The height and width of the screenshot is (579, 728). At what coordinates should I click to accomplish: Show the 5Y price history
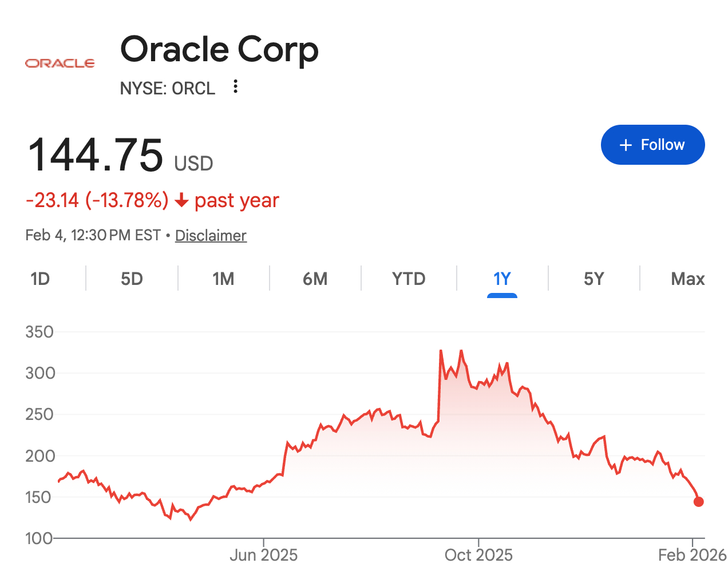click(x=594, y=279)
